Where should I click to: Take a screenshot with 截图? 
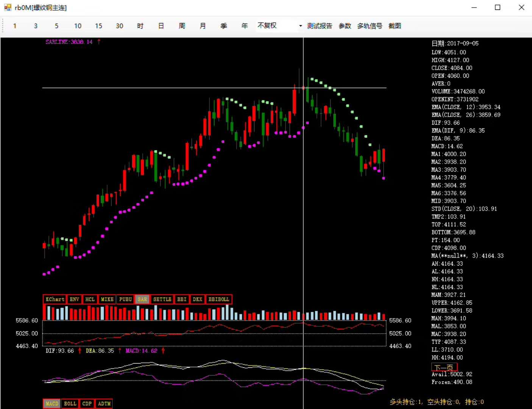point(395,26)
